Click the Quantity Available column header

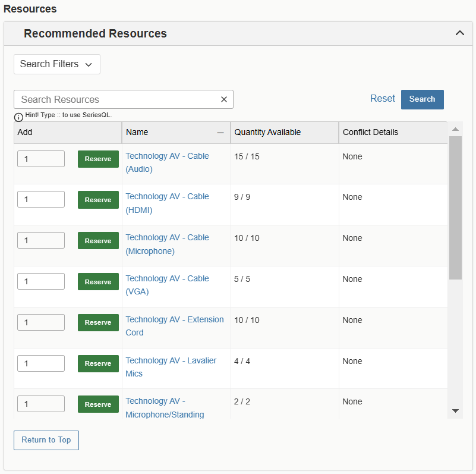pos(267,132)
